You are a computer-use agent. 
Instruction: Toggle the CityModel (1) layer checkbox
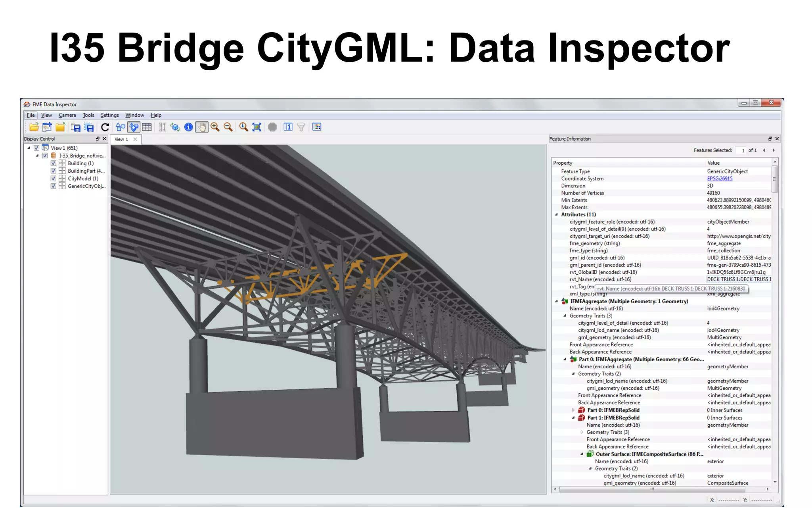tap(54, 179)
